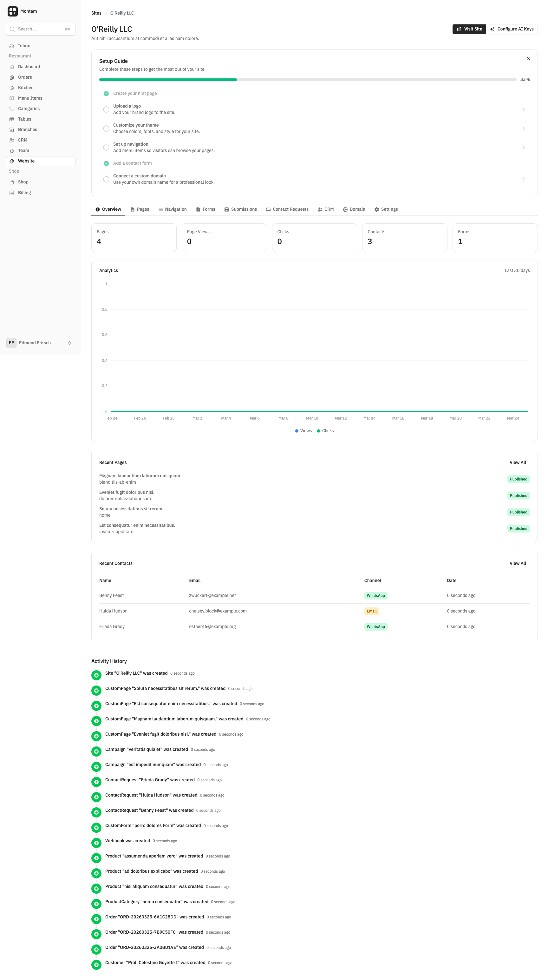Open the Categories tag icon

pos(12,109)
